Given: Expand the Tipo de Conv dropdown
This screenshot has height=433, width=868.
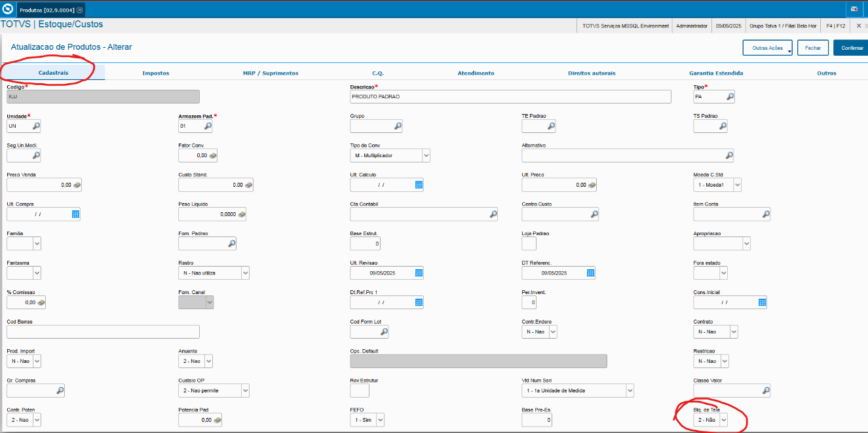Looking at the screenshot, I should point(426,156).
